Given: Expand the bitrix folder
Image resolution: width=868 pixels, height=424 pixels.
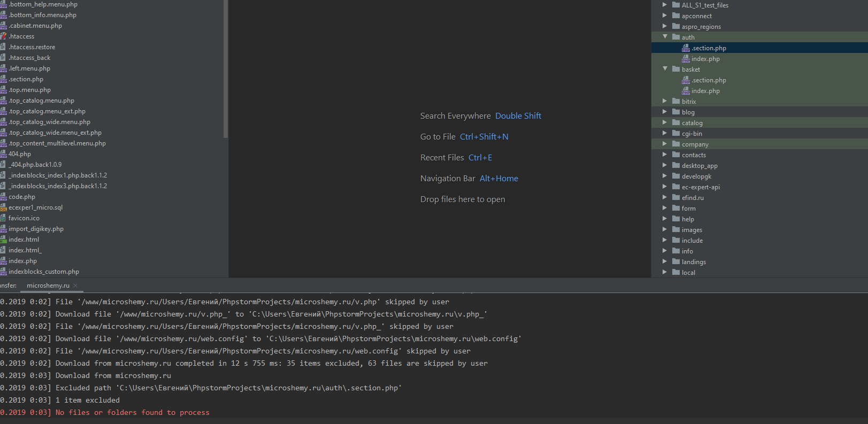Looking at the screenshot, I should pyautogui.click(x=665, y=101).
